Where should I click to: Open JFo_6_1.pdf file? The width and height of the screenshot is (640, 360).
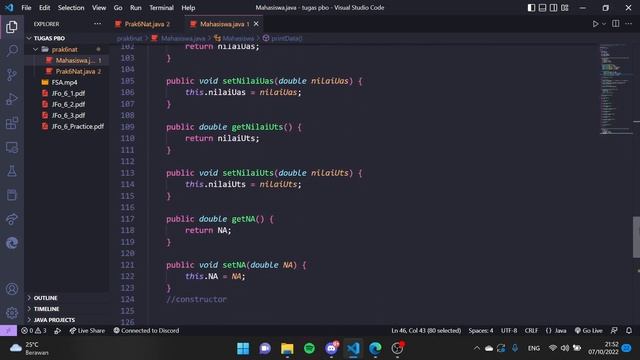coord(68,93)
